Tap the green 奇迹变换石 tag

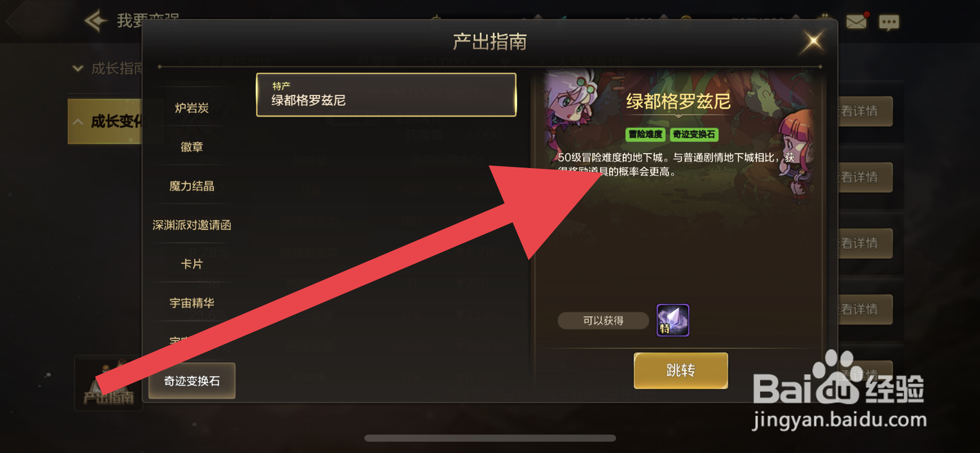tap(694, 134)
